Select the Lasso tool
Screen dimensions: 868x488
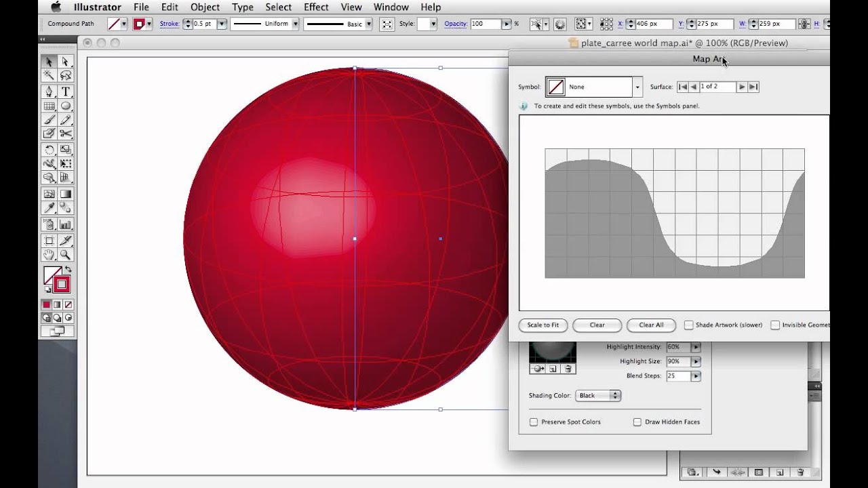click(x=65, y=75)
